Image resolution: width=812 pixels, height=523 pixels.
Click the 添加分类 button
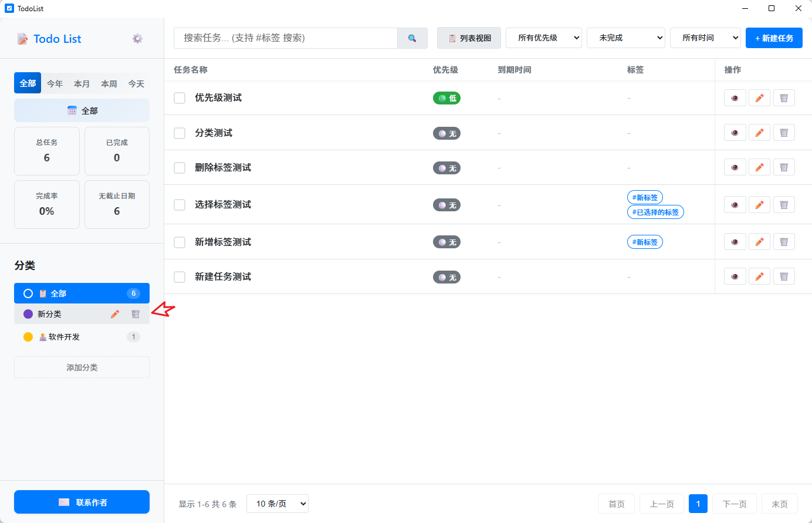82,367
